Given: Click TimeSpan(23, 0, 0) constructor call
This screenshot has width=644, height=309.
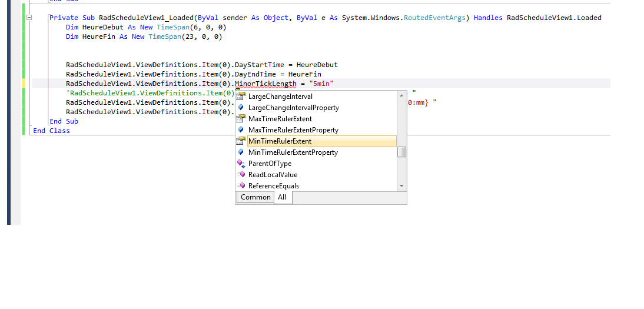Looking at the screenshot, I should pyautogui.click(x=185, y=36).
